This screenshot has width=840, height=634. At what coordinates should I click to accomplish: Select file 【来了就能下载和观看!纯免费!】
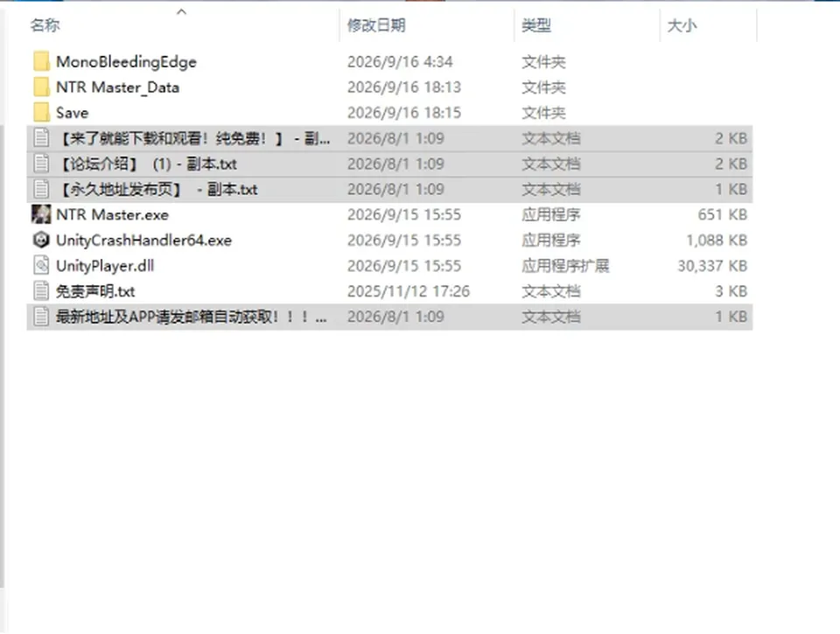(x=192, y=138)
